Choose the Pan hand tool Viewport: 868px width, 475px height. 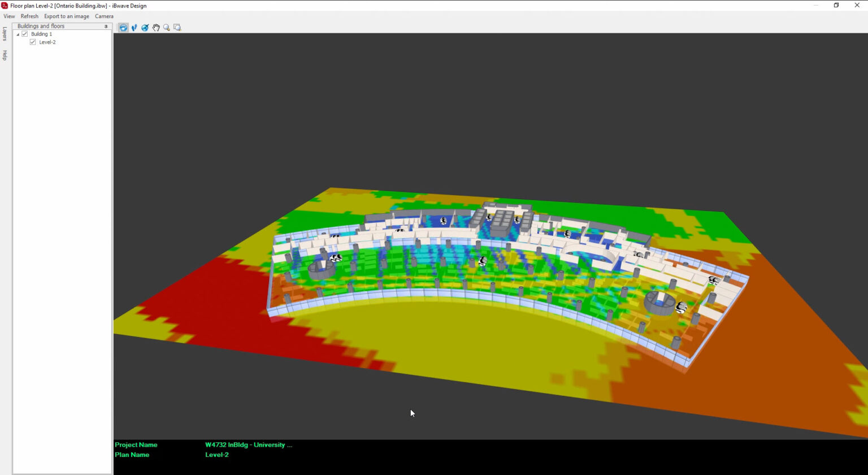[156, 27]
